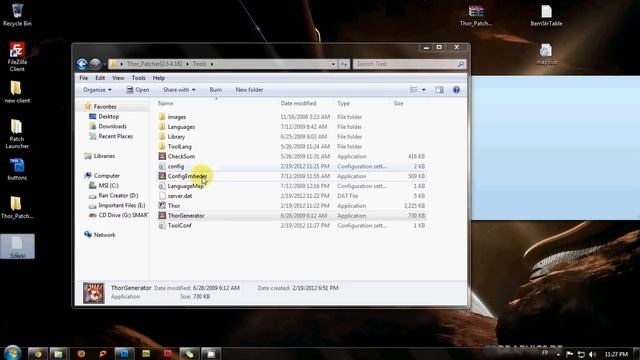Image resolution: width=640 pixels, height=360 pixels.
Task: Click ThorGenerator thumbnail in details pane
Action: (x=94, y=293)
